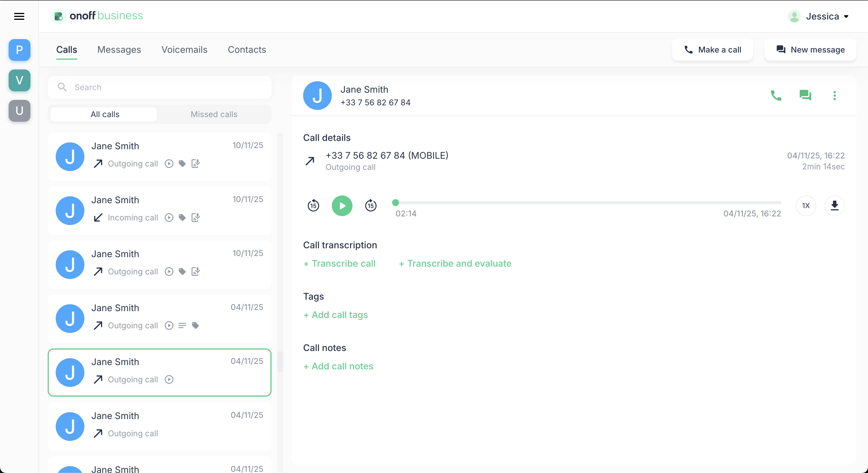Viewport: 868px width, 473px height.
Task: Select the gray U workspace avatar
Action: pyautogui.click(x=20, y=111)
